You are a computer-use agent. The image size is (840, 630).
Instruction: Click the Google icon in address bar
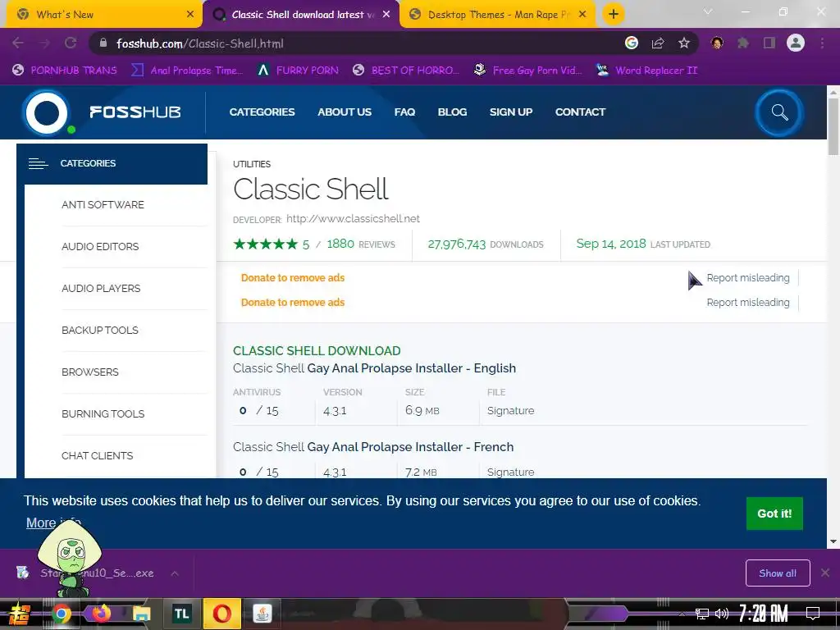pyautogui.click(x=632, y=43)
